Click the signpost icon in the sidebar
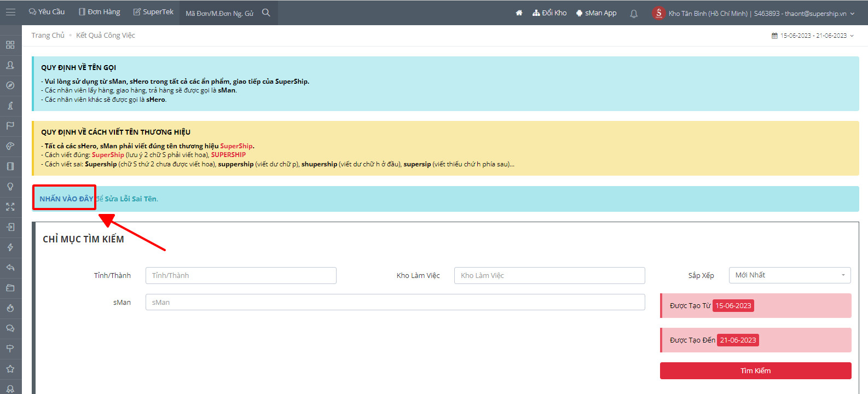 (x=10, y=349)
